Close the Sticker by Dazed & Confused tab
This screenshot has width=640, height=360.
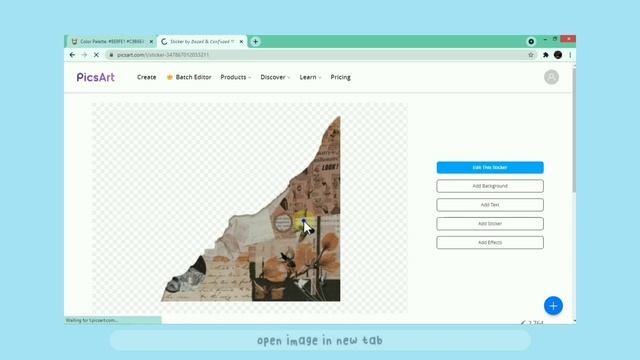click(x=241, y=42)
